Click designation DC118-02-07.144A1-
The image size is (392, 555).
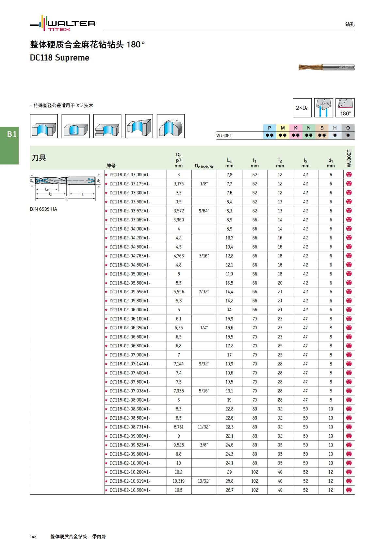(x=130, y=364)
